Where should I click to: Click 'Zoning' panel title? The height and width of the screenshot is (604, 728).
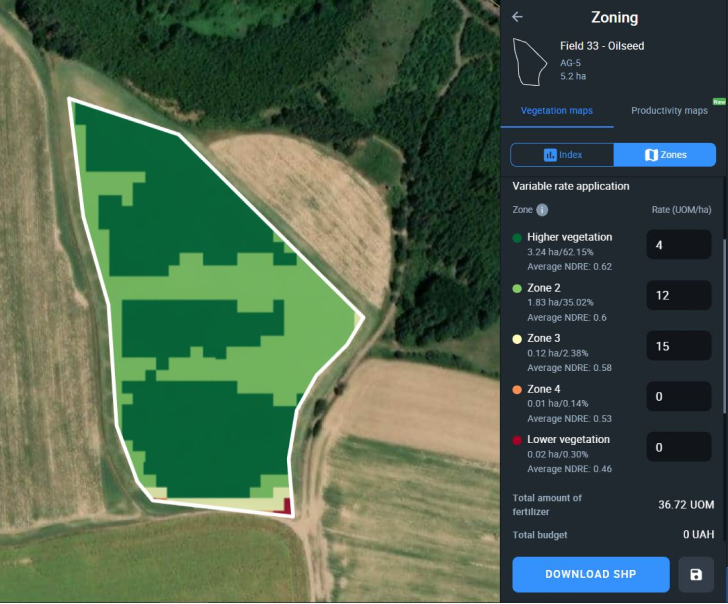tap(614, 18)
